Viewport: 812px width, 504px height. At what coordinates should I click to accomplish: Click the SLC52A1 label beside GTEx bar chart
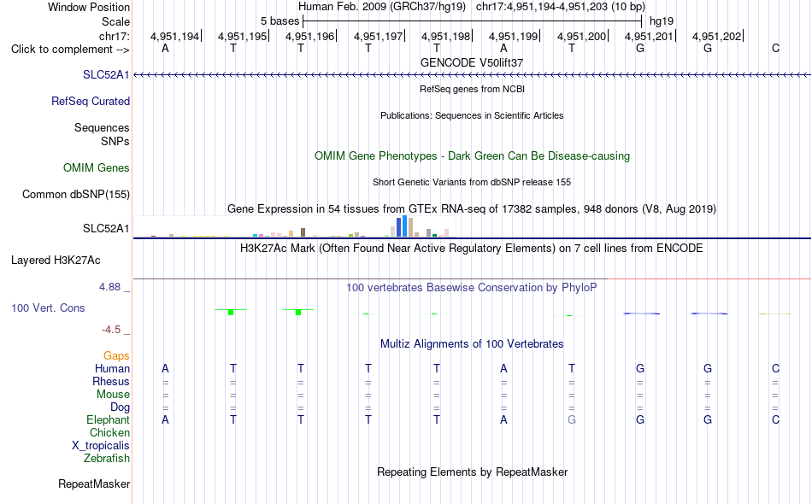[106, 228]
